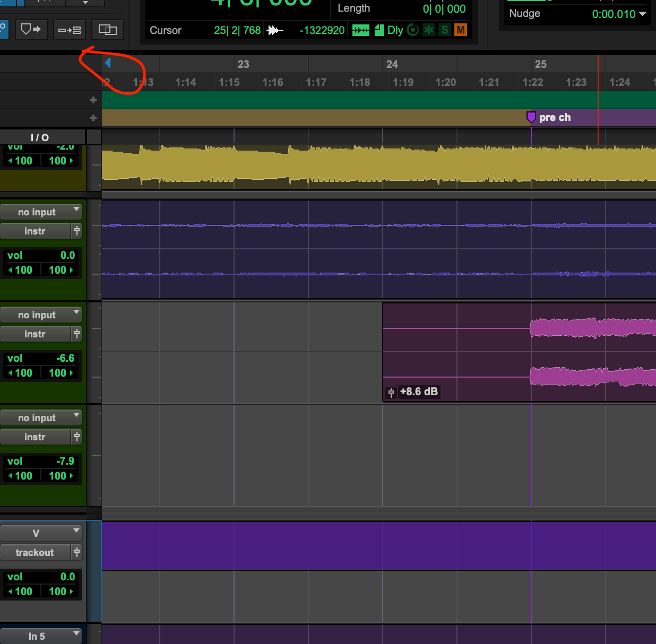This screenshot has width=656, height=644.
Task: Click the waveform icon beside cursor value
Action: point(275,30)
